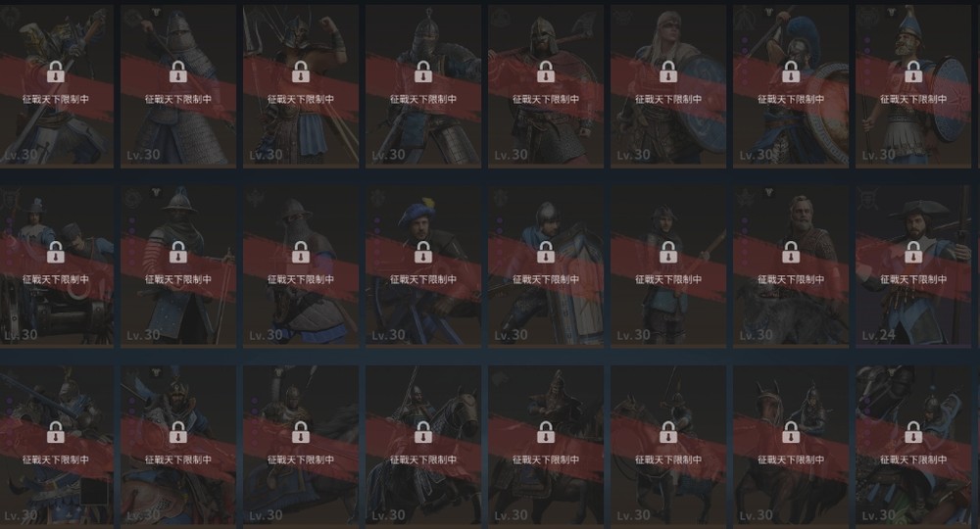The width and height of the screenshot is (980, 529).
Task: Click the lock on the pavise shield soldier card
Action: tap(546, 253)
